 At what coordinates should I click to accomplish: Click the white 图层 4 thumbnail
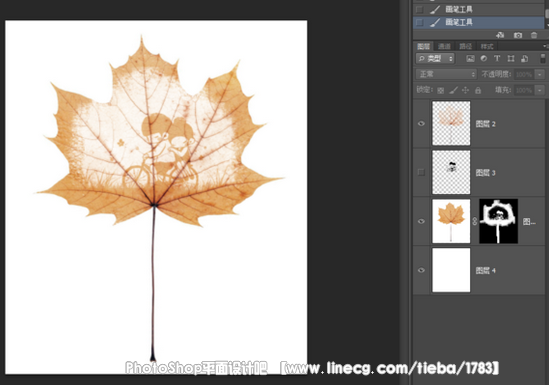tap(451, 270)
